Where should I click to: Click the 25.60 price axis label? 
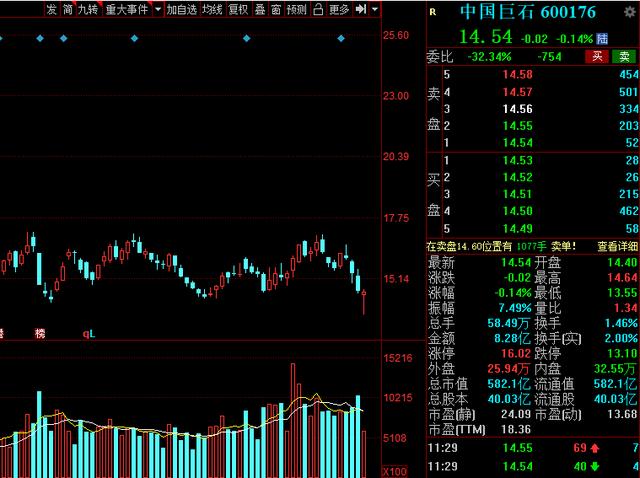(396, 36)
